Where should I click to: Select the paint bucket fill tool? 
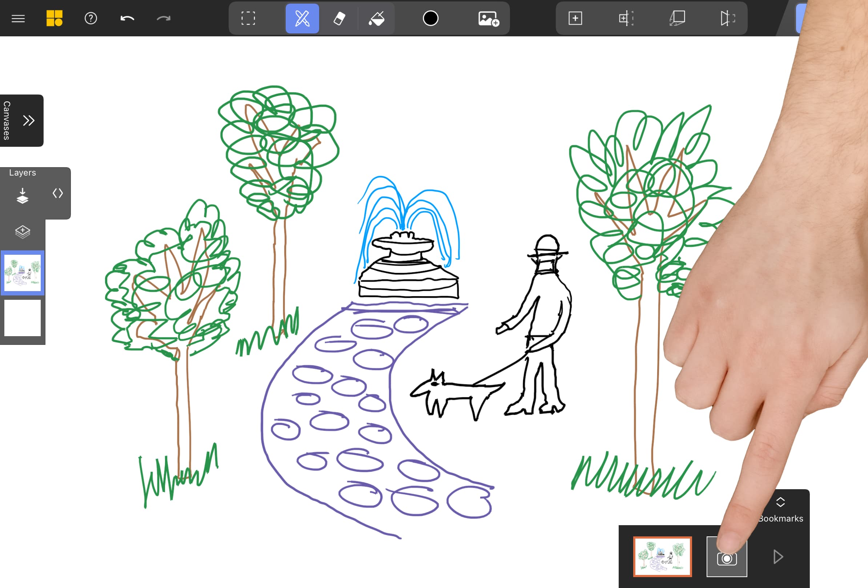pyautogui.click(x=377, y=18)
